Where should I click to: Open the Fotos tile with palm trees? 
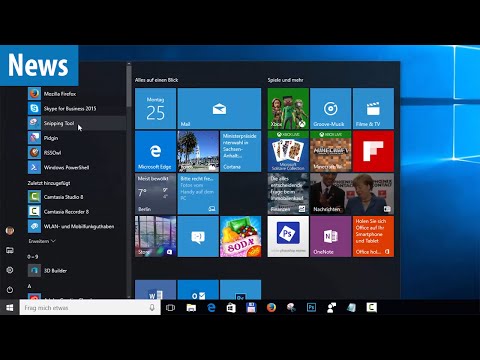198,151
